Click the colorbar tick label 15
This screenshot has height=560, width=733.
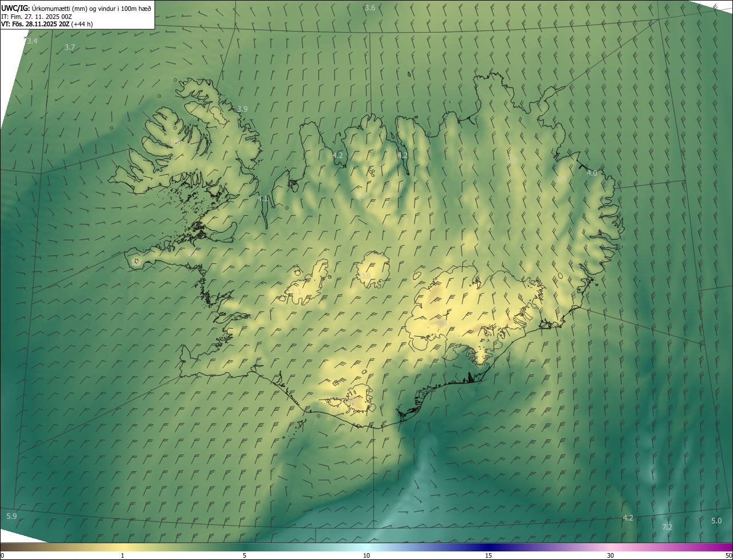click(488, 555)
